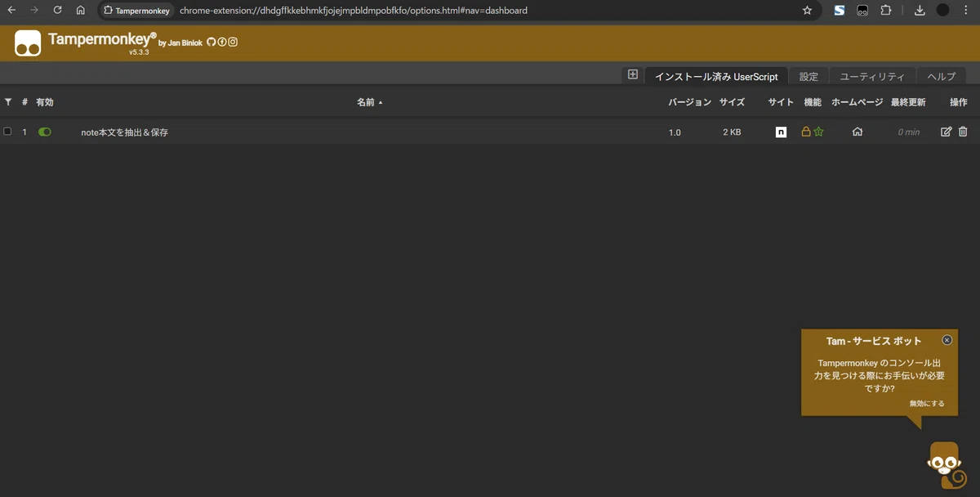The image size is (980, 497).
Task: Open the browser downloads icon
Action: (x=920, y=11)
